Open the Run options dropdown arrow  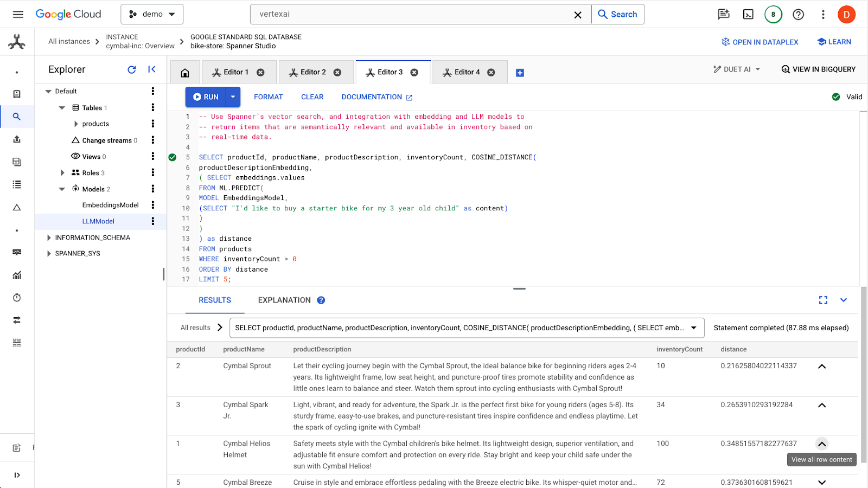[233, 97]
